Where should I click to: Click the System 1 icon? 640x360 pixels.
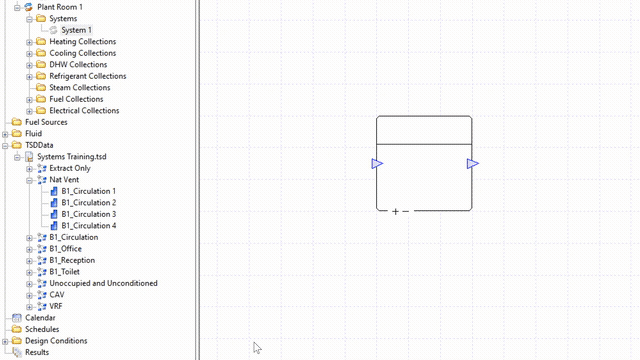pyautogui.click(x=53, y=30)
